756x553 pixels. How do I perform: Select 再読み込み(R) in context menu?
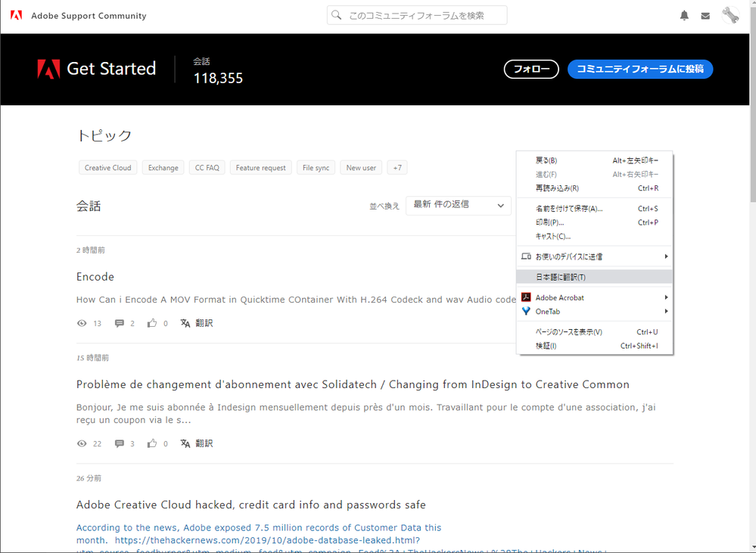594,188
